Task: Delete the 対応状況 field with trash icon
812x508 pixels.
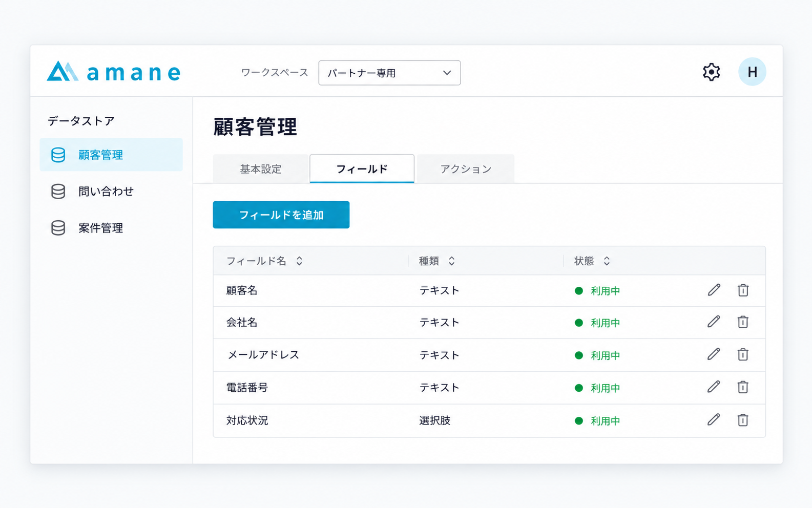Action: 743,420
